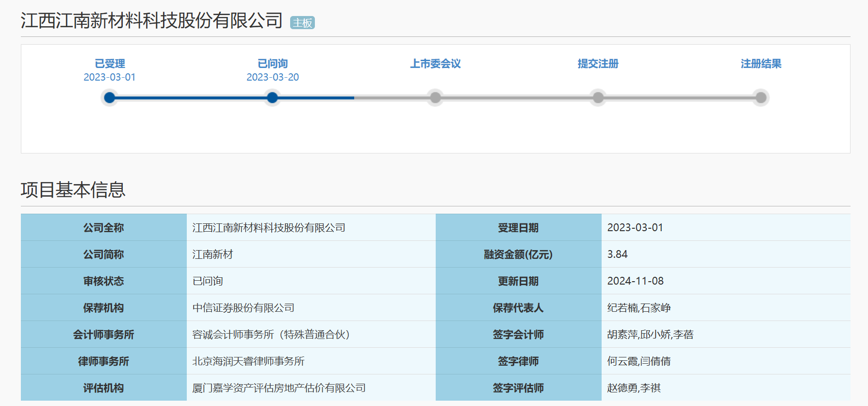Screen dimensions: 868x406
Task: Select the 上市委会议 step label
Action: 435,64
